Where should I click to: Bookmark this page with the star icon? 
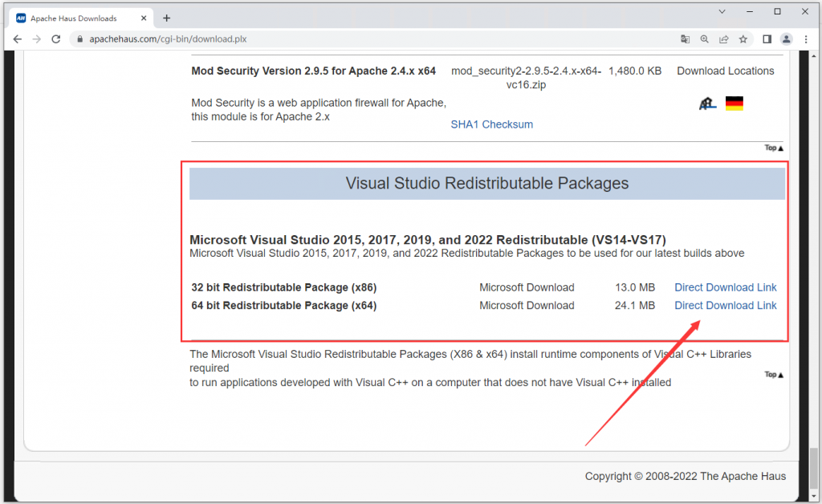[x=743, y=39]
